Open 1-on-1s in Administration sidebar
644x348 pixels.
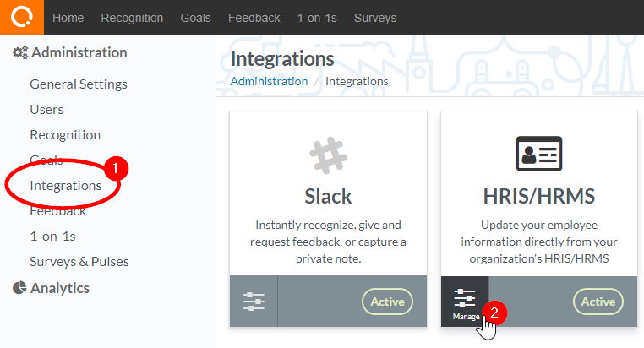point(52,237)
